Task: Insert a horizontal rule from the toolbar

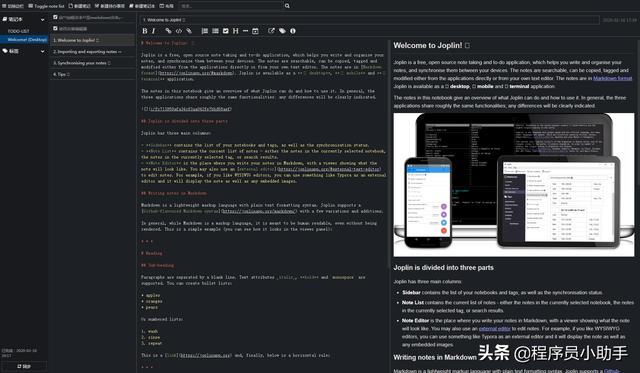Action: 245,31
